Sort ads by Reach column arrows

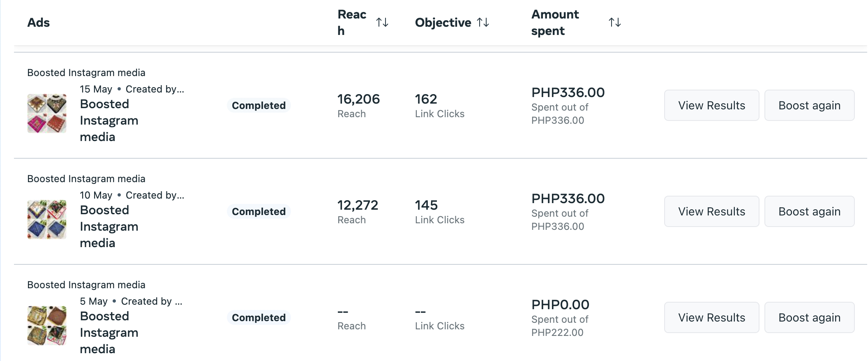click(x=382, y=22)
